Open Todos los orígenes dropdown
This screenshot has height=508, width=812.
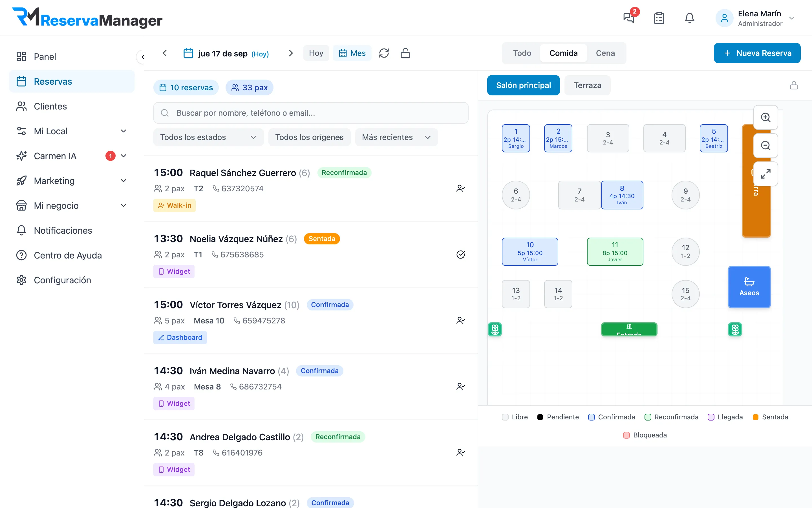[x=309, y=137]
